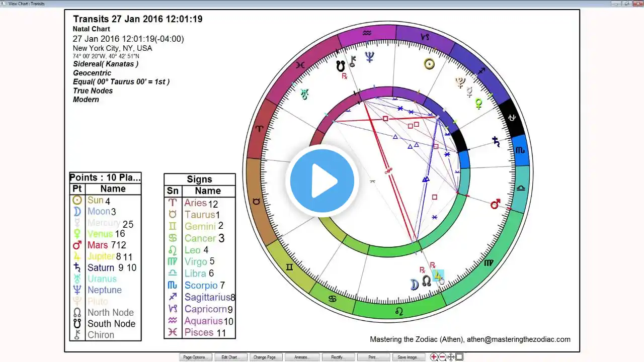
Task: Click the 'True Nodes' setting text
Action: [93, 90]
